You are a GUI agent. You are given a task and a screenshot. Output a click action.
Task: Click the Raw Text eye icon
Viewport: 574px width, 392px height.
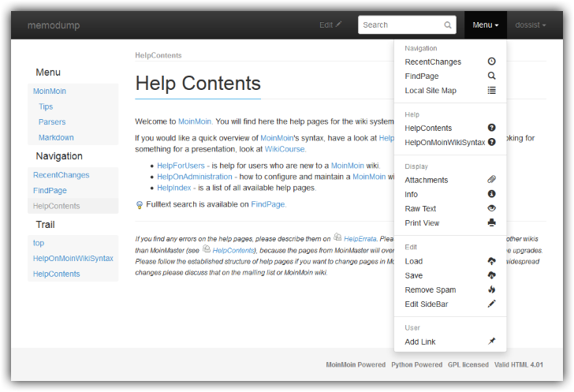(491, 208)
